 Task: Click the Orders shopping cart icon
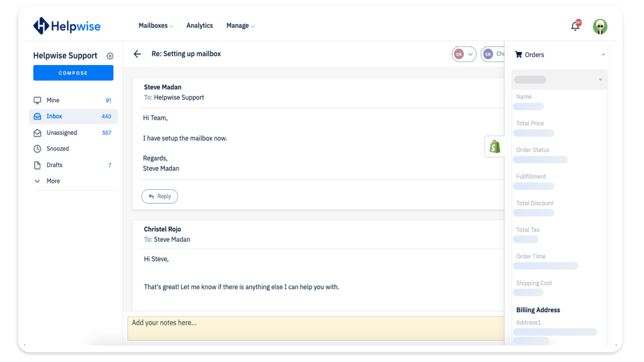tap(518, 55)
